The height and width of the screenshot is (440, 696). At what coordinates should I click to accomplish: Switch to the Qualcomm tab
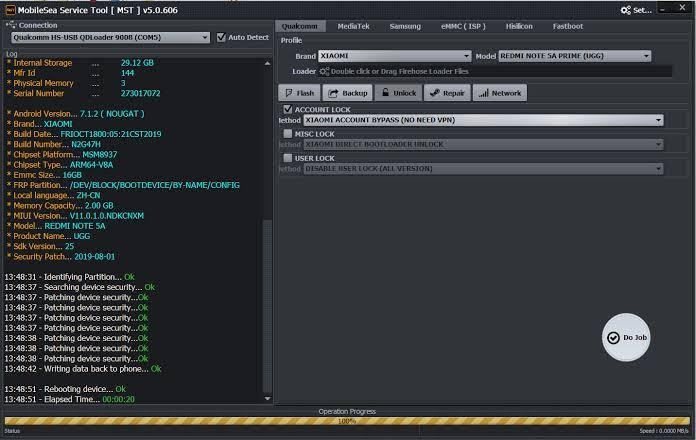click(x=300, y=26)
